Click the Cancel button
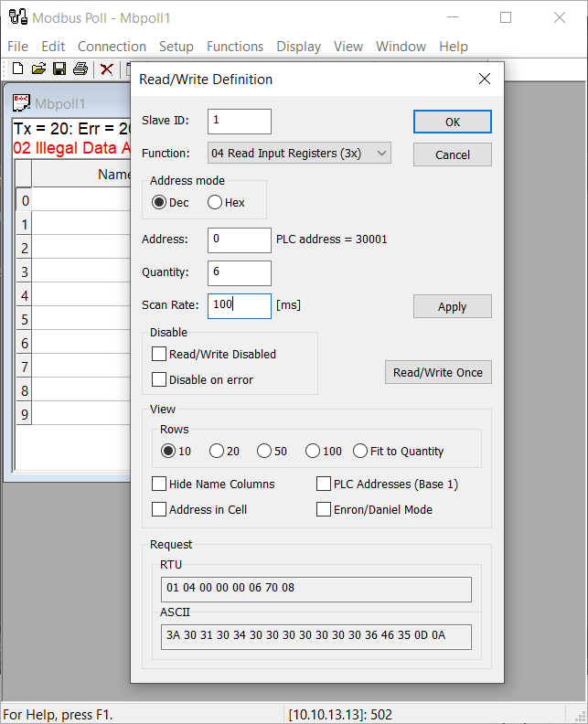 point(453,154)
